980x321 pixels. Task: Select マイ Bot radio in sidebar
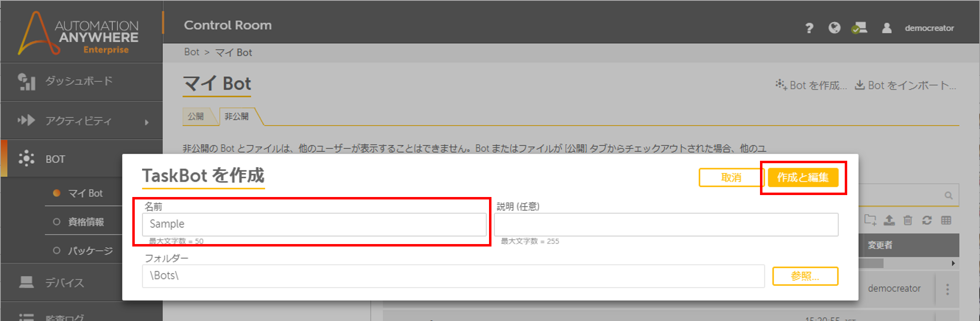56,193
